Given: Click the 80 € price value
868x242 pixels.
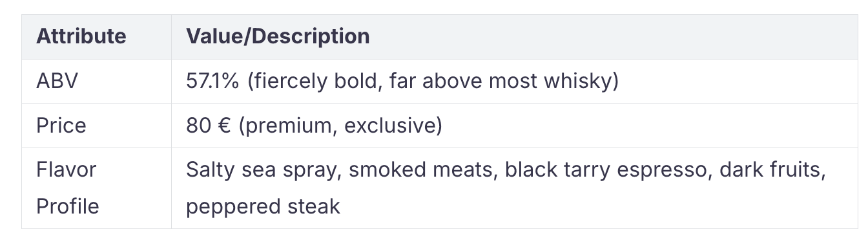Looking at the screenshot, I should click(209, 125).
